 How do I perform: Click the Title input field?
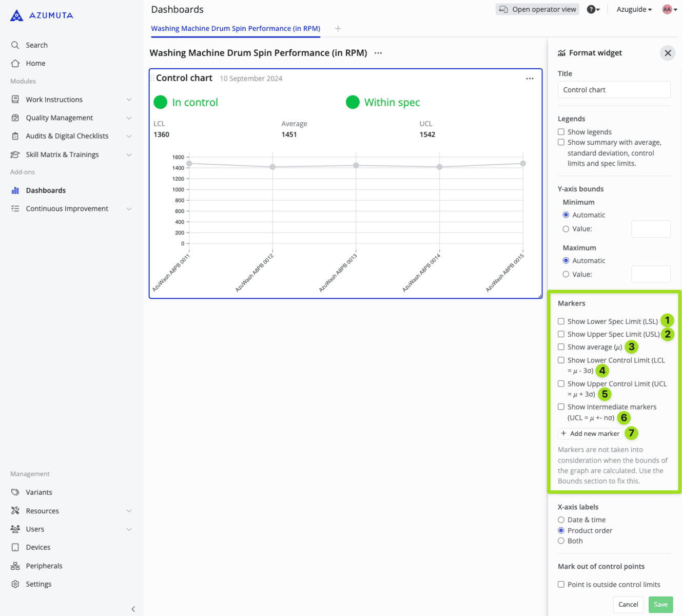click(x=614, y=90)
